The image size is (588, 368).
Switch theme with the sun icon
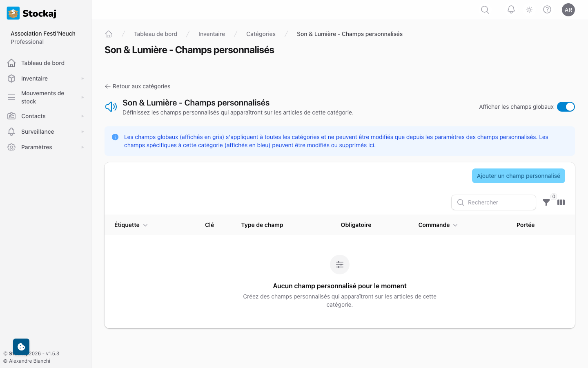coord(529,10)
